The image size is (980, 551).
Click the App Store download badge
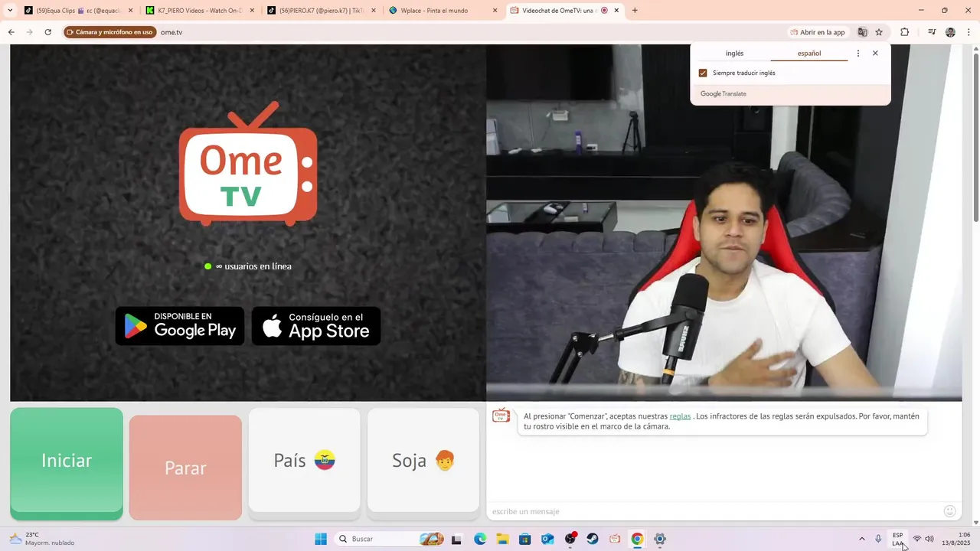click(x=316, y=326)
